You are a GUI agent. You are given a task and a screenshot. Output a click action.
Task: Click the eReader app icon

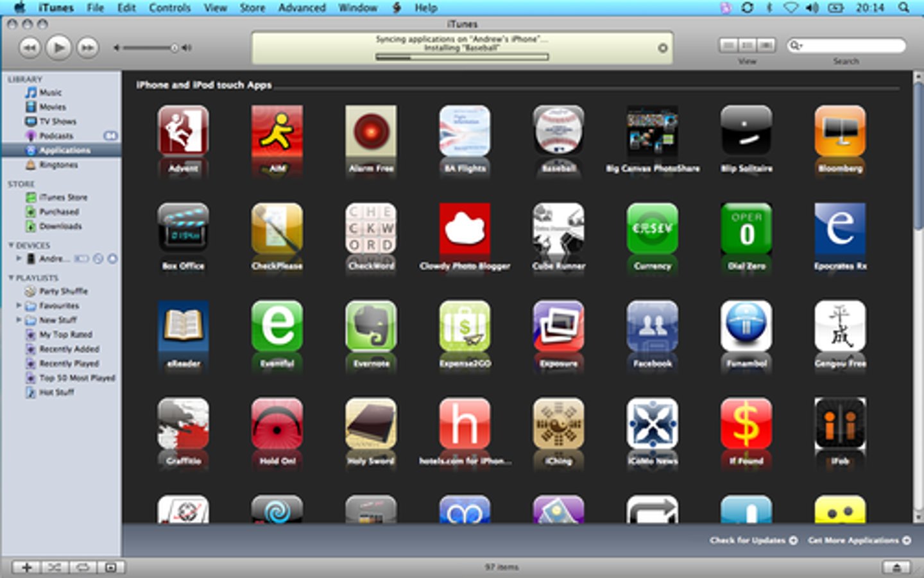pyautogui.click(x=183, y=326)
